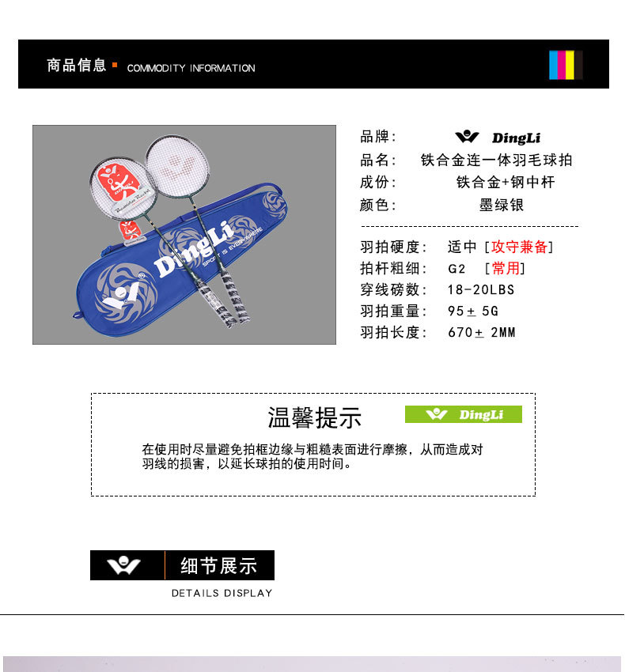
Task: Click the cyan color bar in header
Action: pos(553,65)
